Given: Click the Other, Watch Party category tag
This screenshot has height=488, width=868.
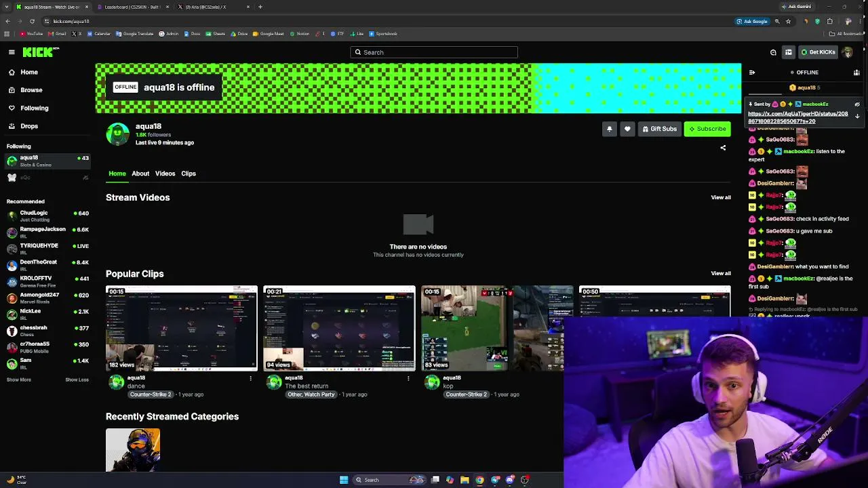Looking at the screenshot, I should click(311, 394).
